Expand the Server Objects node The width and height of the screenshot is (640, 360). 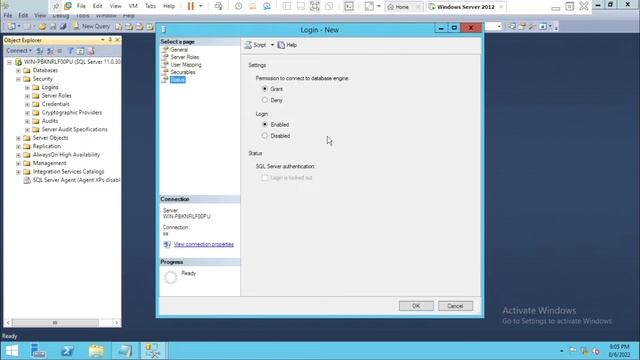click(18, 138)
